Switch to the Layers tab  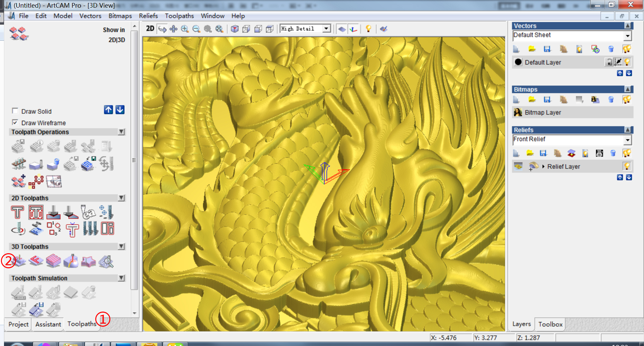(521, 324)
